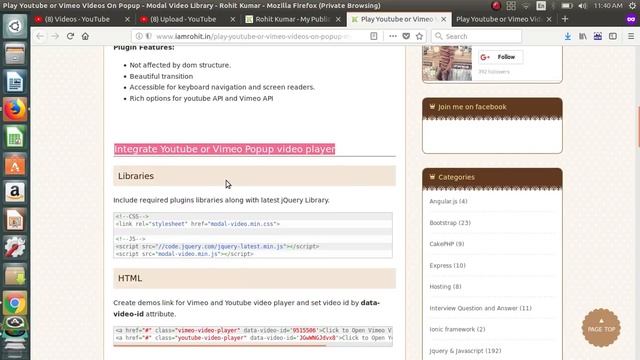Close the Videos - YouTube tab
Image resolution: width=640 pixels, height=360 pixels.
click(127, 19)
